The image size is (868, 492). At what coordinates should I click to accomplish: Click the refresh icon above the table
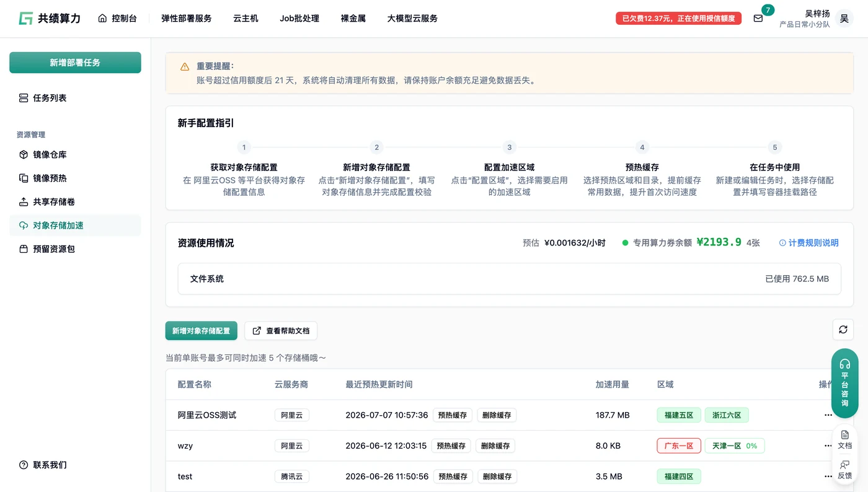pos(843,330)
